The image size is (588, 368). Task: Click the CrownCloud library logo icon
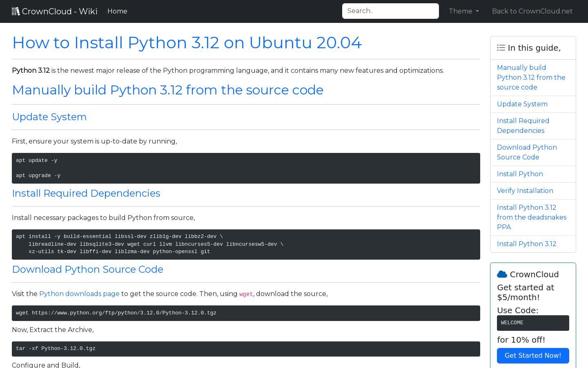click(x=16, y=11)
